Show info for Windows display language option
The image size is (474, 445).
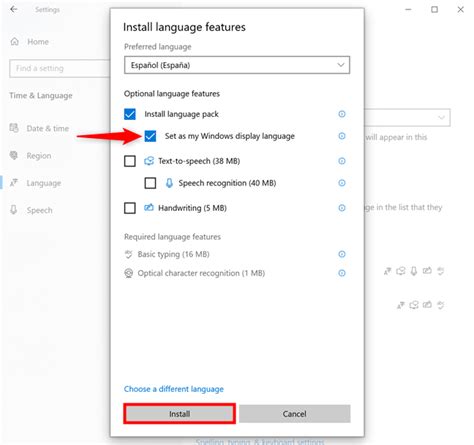[x=342, y=136]
